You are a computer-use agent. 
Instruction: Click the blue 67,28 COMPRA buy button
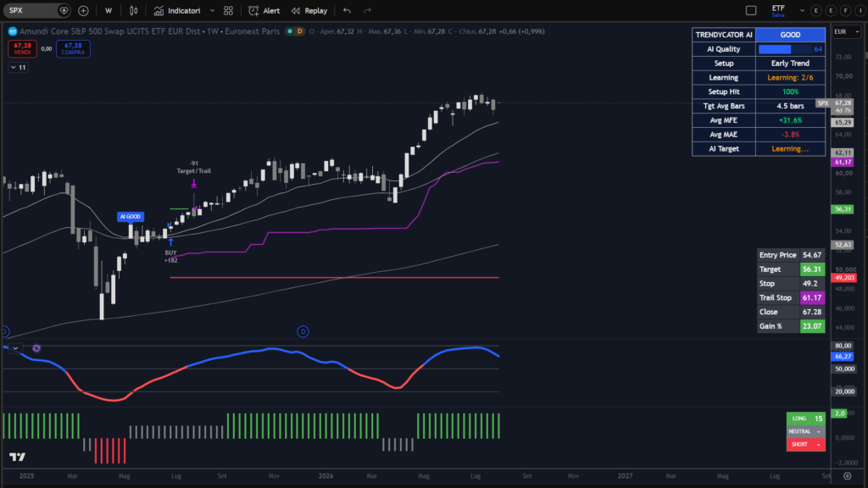pos(73,48)
